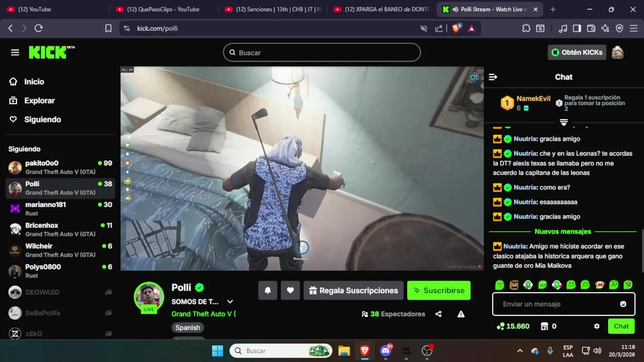The width and height of the screenshot is (644, 362).
Task: Report the stream via warning triangle icon
Action: point(461,314)
